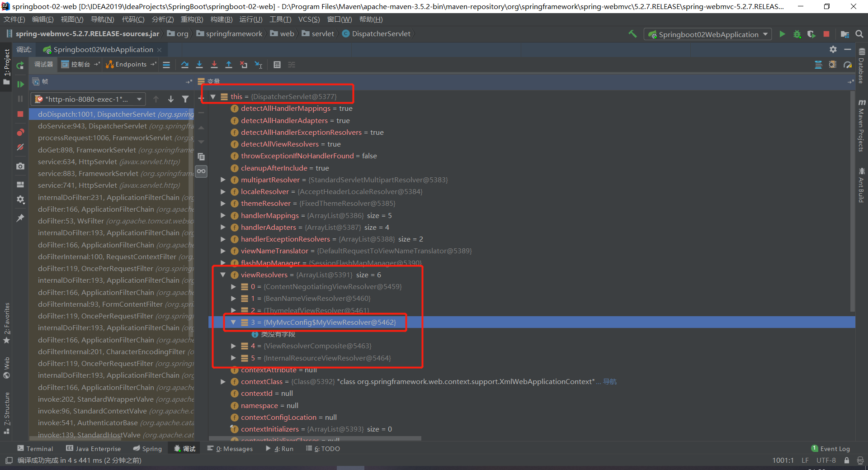Collapse the viewResolvers tree node
This screenshot has width=868, height=470.
point(223,275)
